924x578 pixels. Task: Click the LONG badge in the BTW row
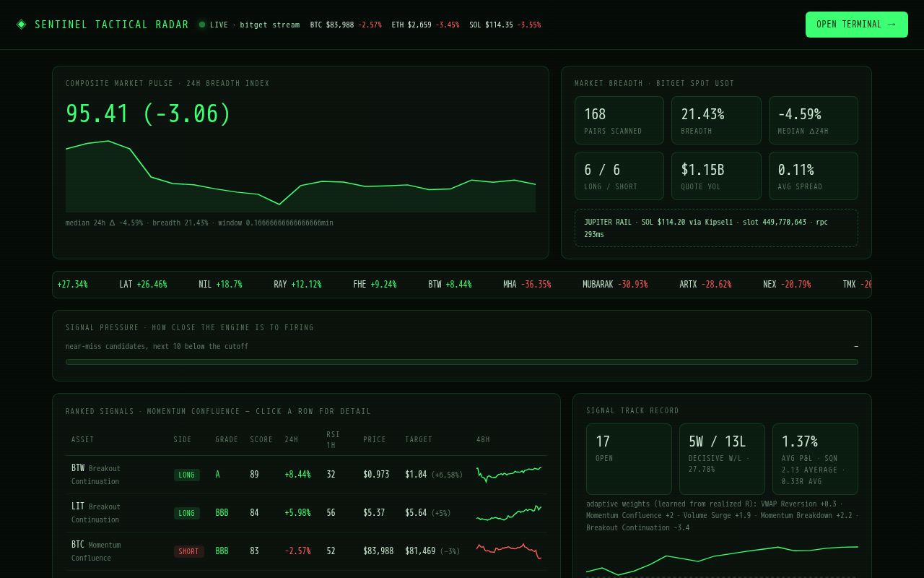tap(187, 475)
